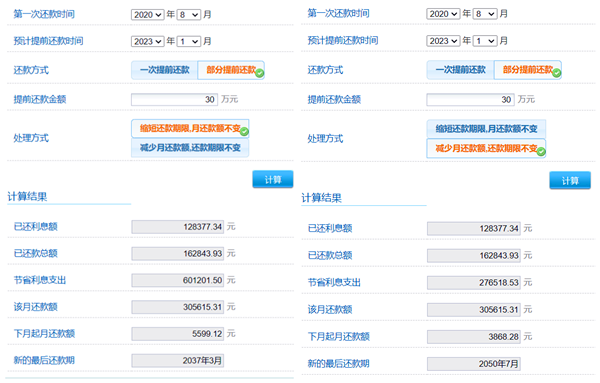The height and width of the screenshot is (383, 600).
Task: Select 部分提前还款 in left panel
Action: [231, 70]
